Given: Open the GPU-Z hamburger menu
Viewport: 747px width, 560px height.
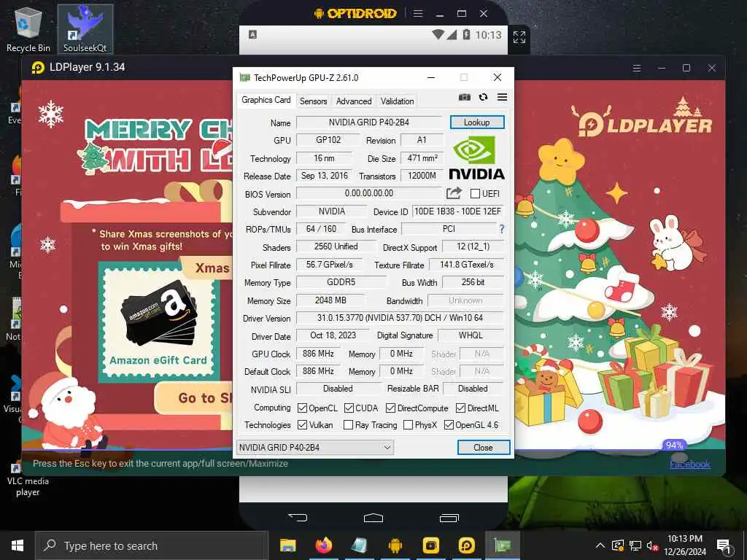Looking at the screenshot, I should point(502,97).
